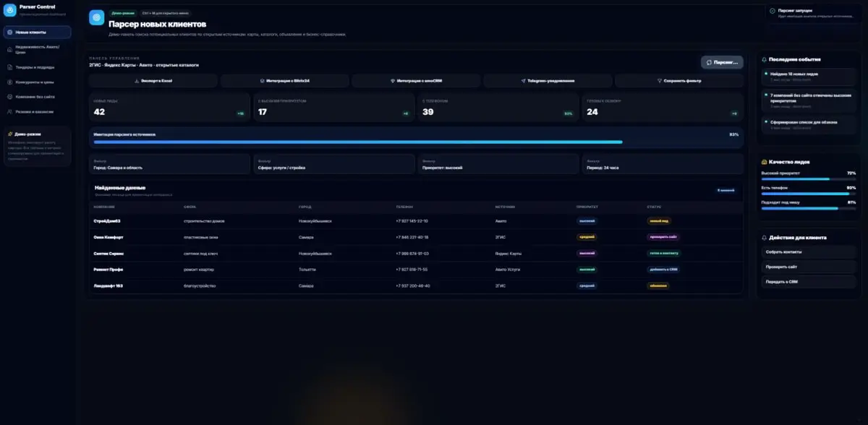Click the Сформирован список для обзвона event
The width and height of the screenshot is (868, 425).
(x=809, y=124)
